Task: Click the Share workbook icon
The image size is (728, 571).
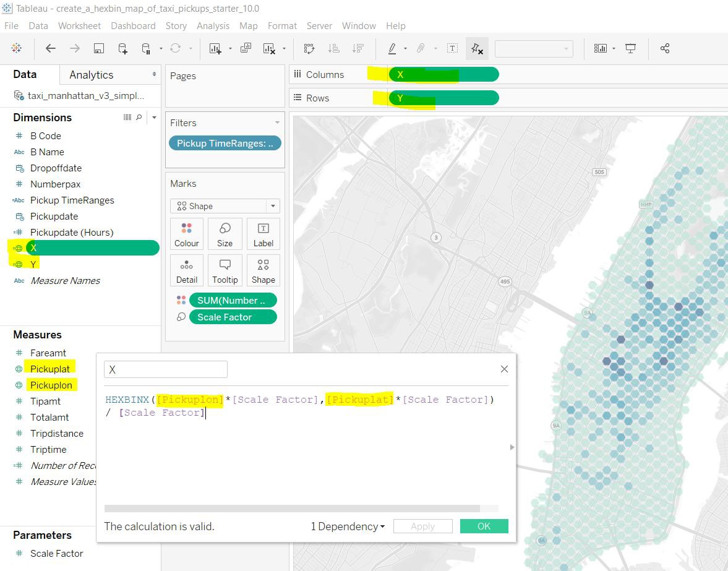Action: pyautogui.click(x=665, y=48)
